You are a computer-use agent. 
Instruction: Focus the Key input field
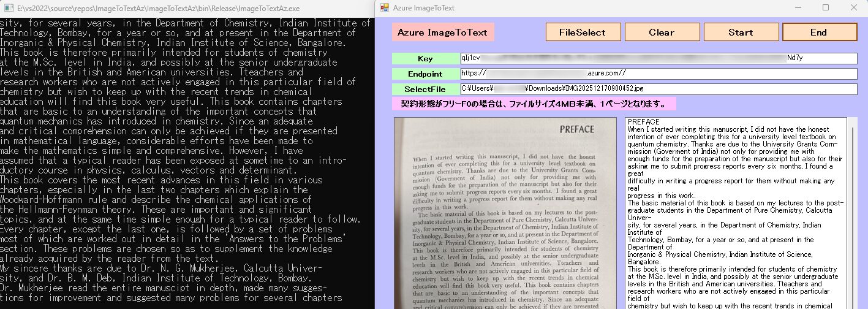[x=658, y=58]
